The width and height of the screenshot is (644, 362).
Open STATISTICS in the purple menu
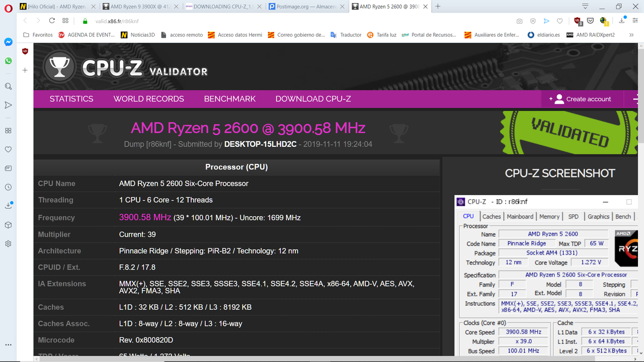pyautogui.click(x=71, y=99)
